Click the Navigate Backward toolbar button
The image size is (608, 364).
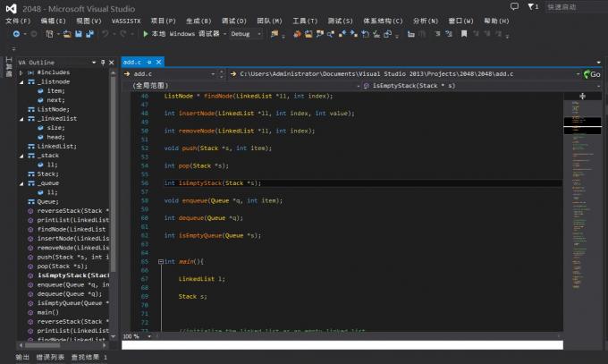coord(17,34)
